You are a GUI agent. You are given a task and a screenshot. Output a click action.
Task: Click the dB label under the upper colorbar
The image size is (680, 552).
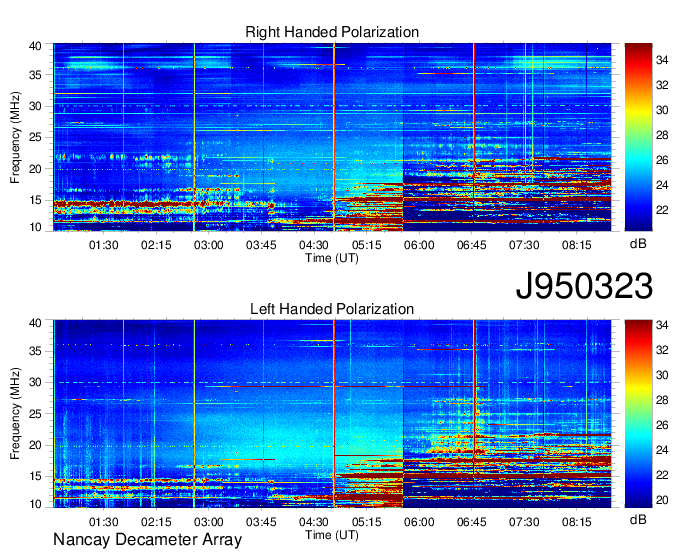tap(638, 243)
